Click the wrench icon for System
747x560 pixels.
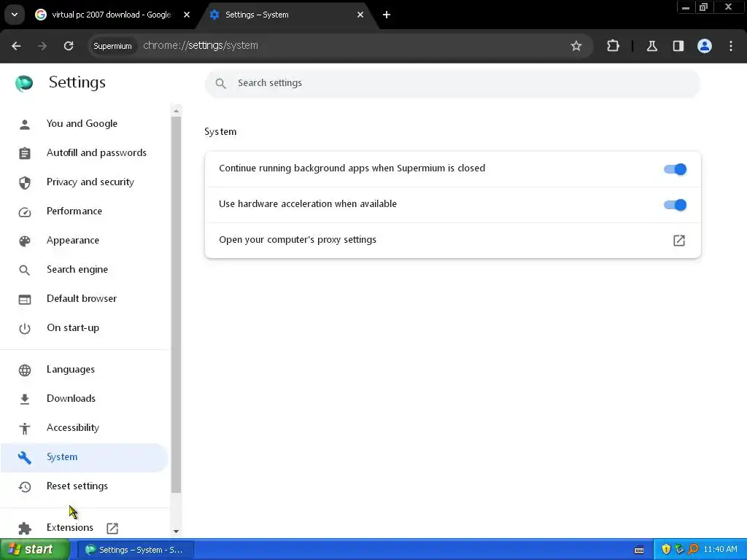[25, 458]
